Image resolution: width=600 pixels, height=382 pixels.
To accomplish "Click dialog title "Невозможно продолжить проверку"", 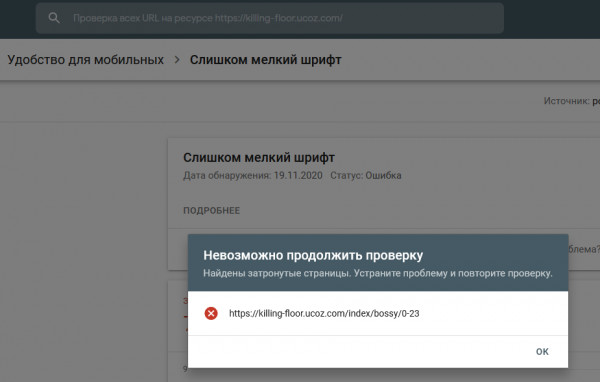I will [313, 255].
